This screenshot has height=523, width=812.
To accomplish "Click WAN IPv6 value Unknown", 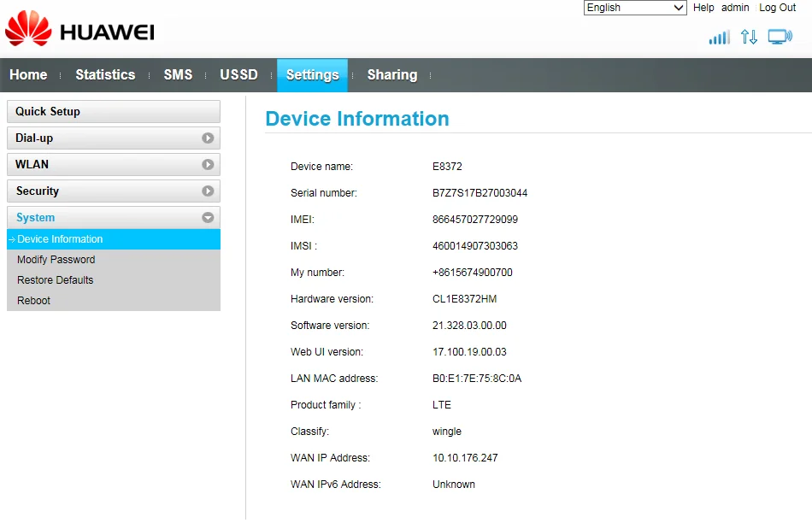I will 454,485.
